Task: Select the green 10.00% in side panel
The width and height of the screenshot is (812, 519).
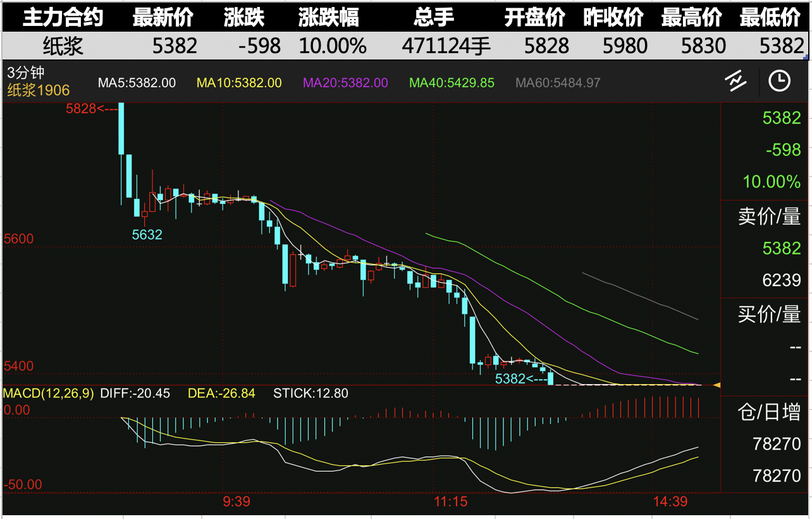Action: [x=772, y=182]
